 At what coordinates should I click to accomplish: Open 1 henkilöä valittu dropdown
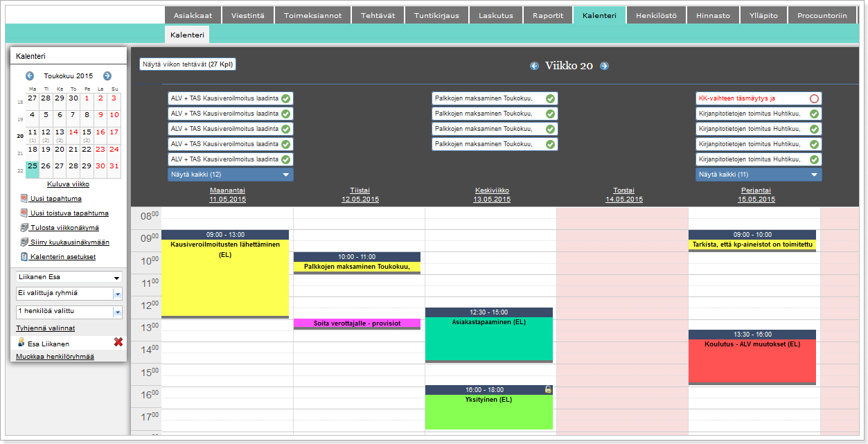tap(69, 311)
